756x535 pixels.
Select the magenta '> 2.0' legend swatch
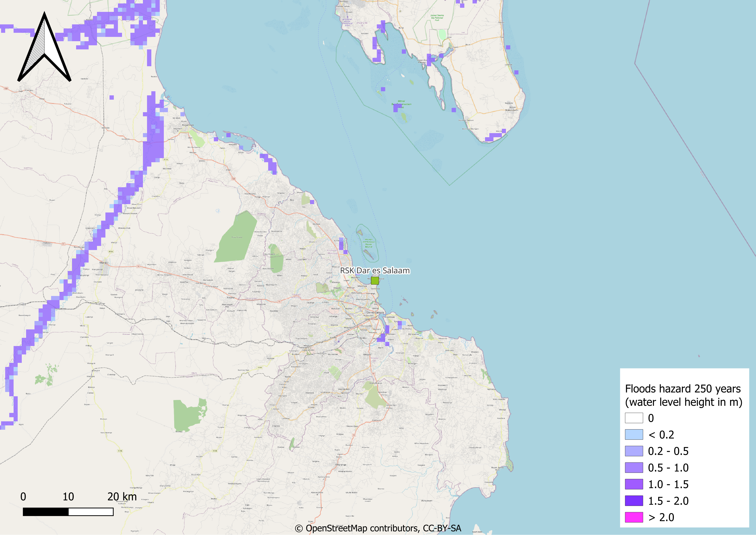(x=634, y=517)
